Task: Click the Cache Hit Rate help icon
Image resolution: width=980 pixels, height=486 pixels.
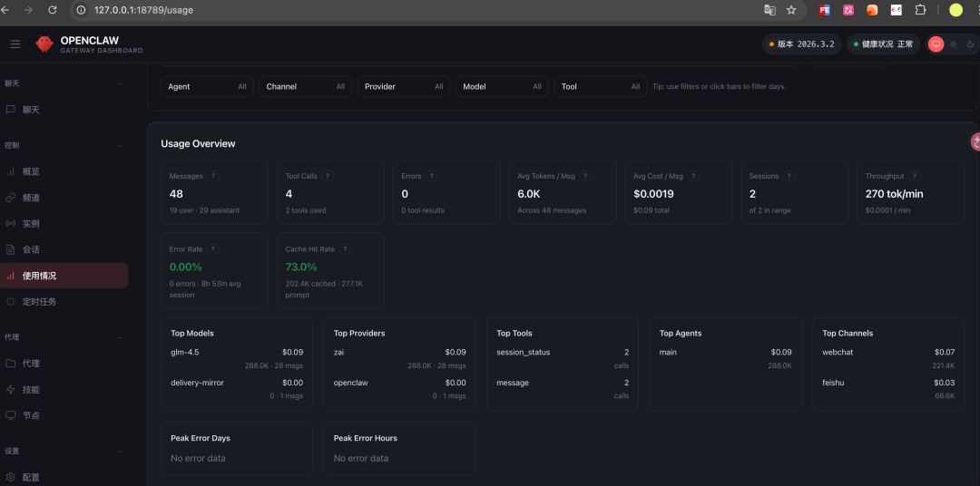Action: tap(345, 248)
